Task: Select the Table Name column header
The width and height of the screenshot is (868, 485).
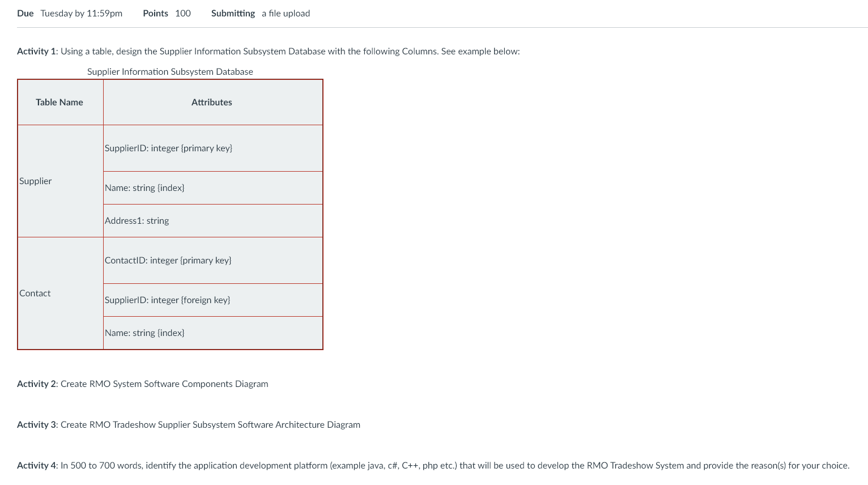Action: click(x=59, y=102)
